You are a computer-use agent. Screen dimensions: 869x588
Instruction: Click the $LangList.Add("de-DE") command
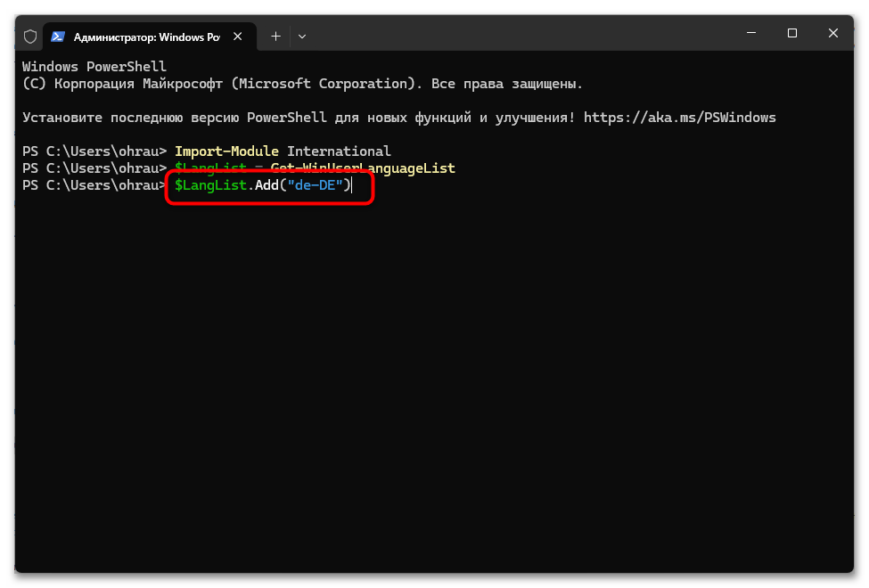(x=263, y=185)
